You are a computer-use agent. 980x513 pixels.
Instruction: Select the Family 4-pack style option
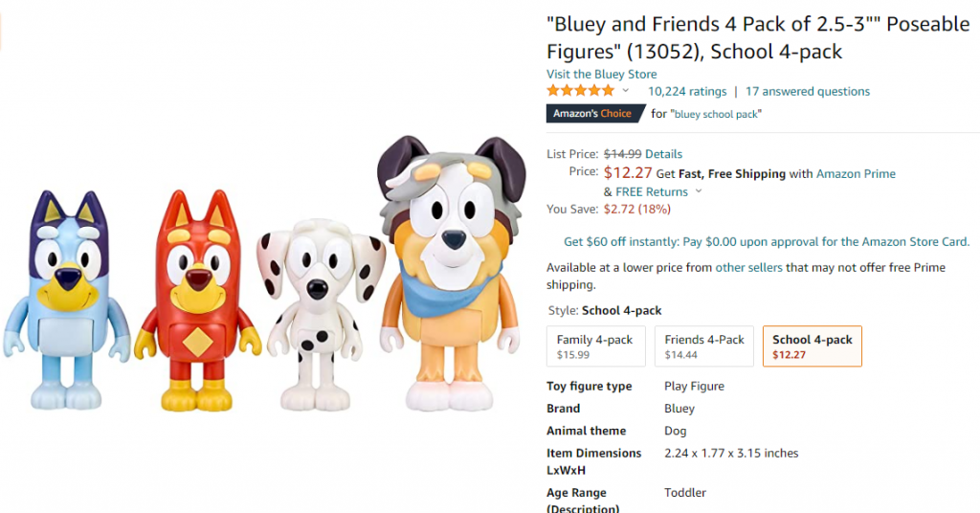point(596,346)
